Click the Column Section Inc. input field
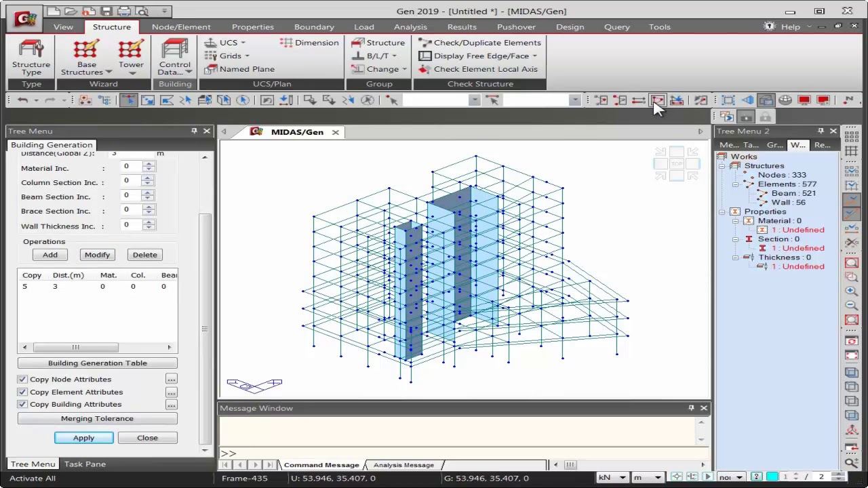Image resolution: width=868 pixels, height=488 pixels. pyautogui.click(x=132, y=181)
